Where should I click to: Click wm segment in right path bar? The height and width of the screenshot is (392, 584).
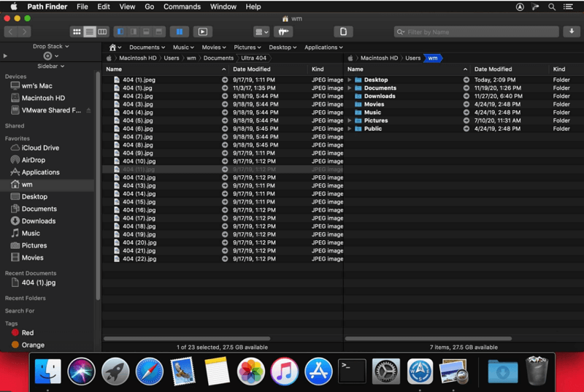pos(433,58)
